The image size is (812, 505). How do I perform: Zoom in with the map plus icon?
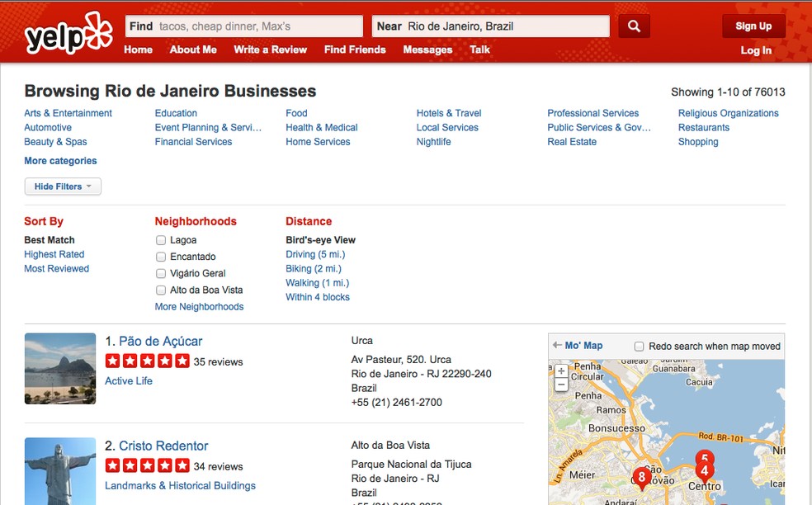pos(561,370)
